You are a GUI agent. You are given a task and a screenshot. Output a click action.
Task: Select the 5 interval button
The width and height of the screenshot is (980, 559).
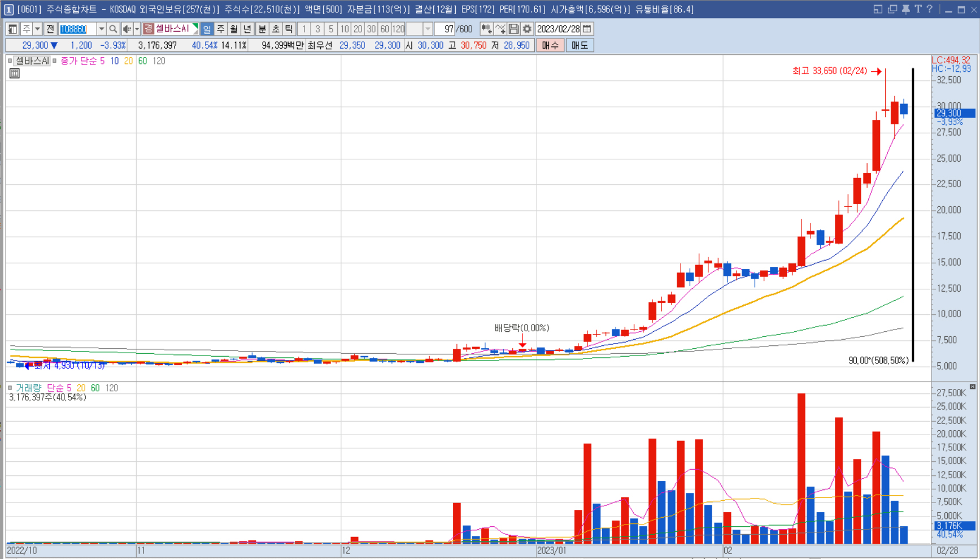tap(331, 29)
